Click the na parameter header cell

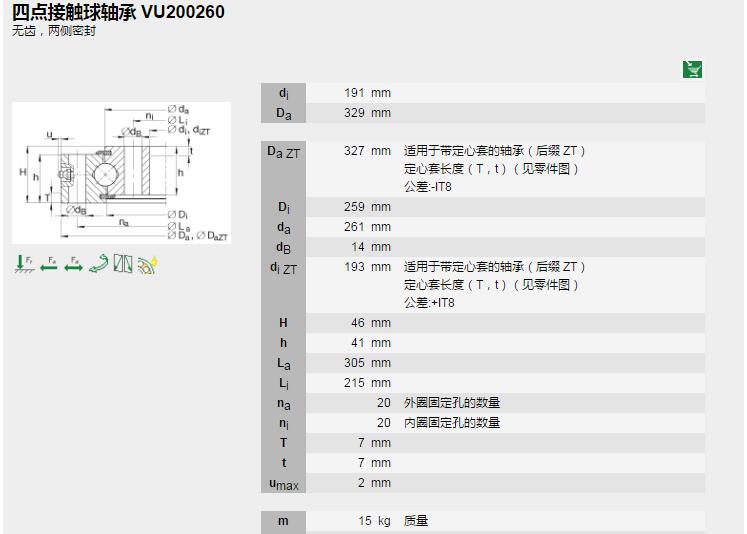pos(283,403)
